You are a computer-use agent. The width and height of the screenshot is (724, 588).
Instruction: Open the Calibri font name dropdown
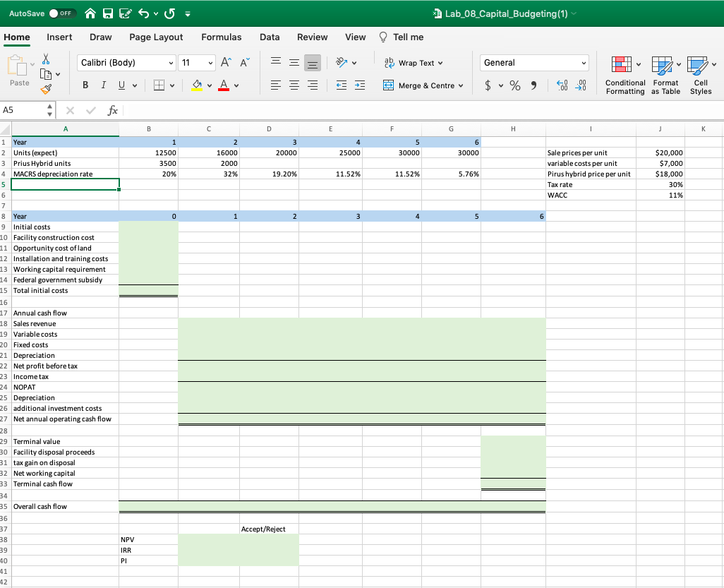[x=171, y=63]
